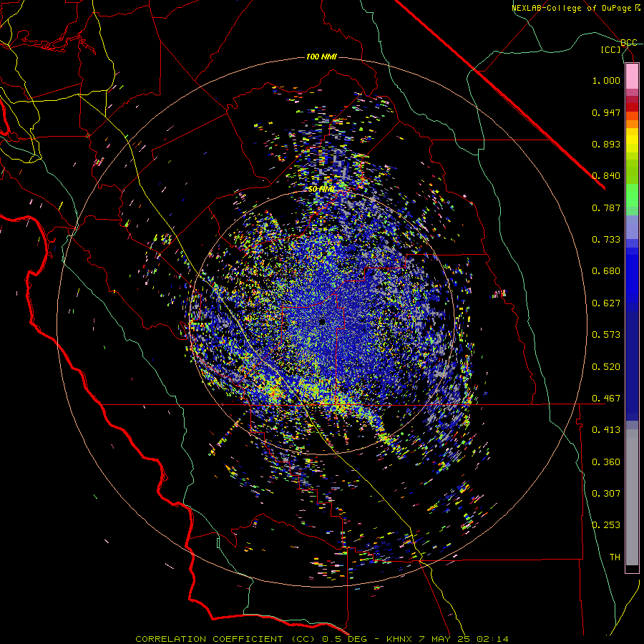644x644 pixels.
Task: Click the 50 NMI range ring label
Action: pyautogui.click(x=321, y=190)
